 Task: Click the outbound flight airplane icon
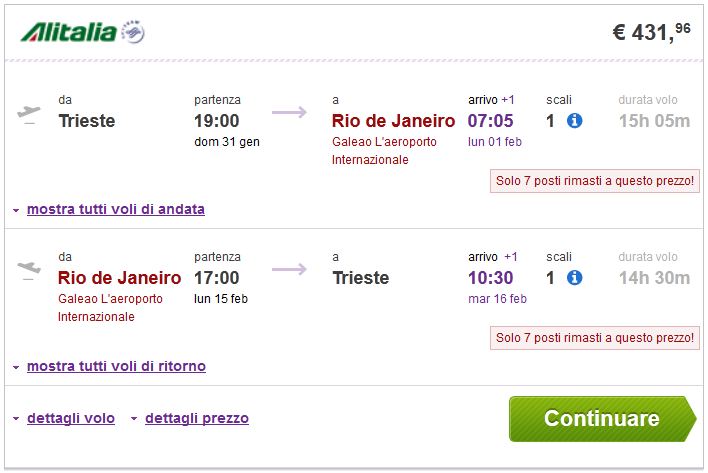click(x=30, y=113)
